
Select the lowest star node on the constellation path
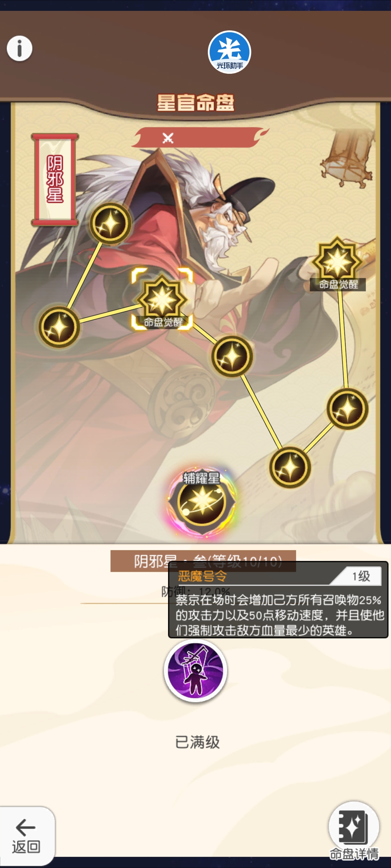(290, 468)
